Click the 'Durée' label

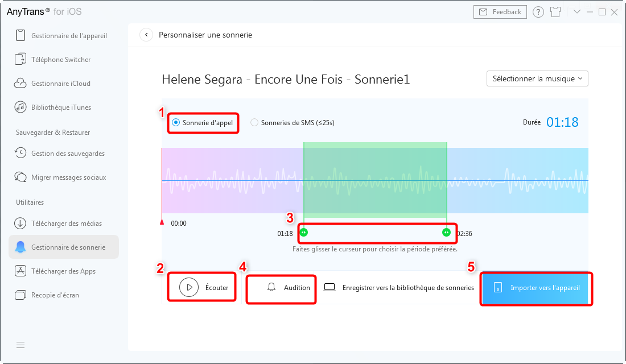pos(532,122)
